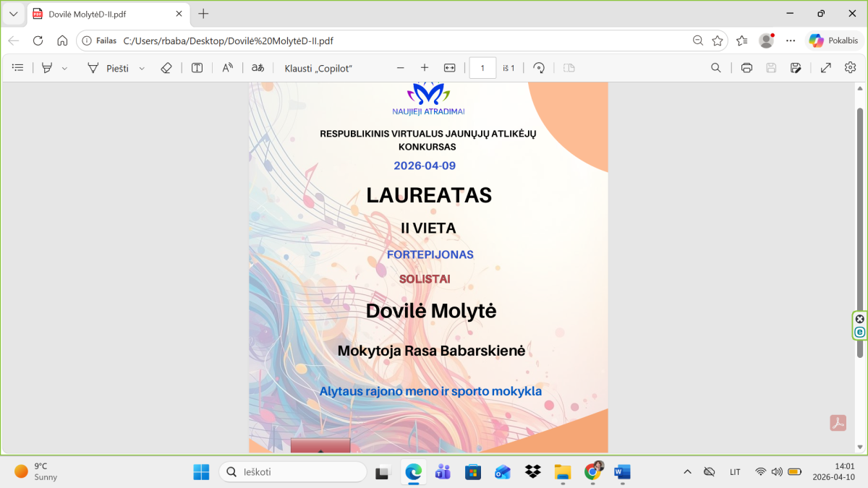Open PDF viewer settings gear
Screen dimensions: 868x488
pyautogui.click(x=850, y=68)
